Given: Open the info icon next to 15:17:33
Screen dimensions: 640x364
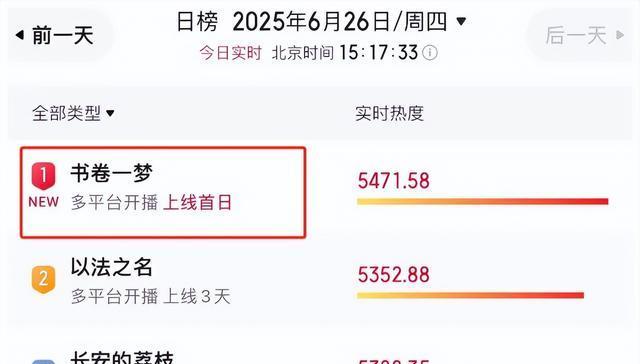Looking at the screenshot, I should coord(429,53).
